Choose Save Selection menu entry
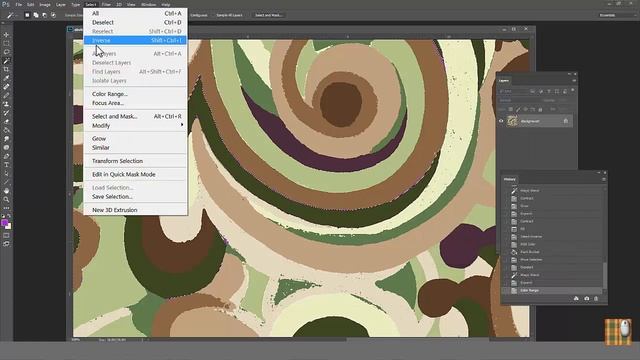This screenshot has height=360, width=640. pos(136,196)
